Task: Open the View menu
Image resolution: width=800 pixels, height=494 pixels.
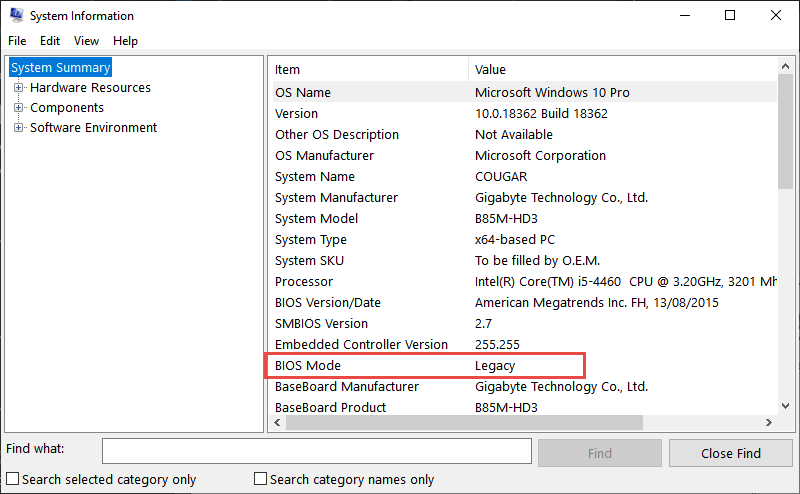Action: (x=86, y=41)
